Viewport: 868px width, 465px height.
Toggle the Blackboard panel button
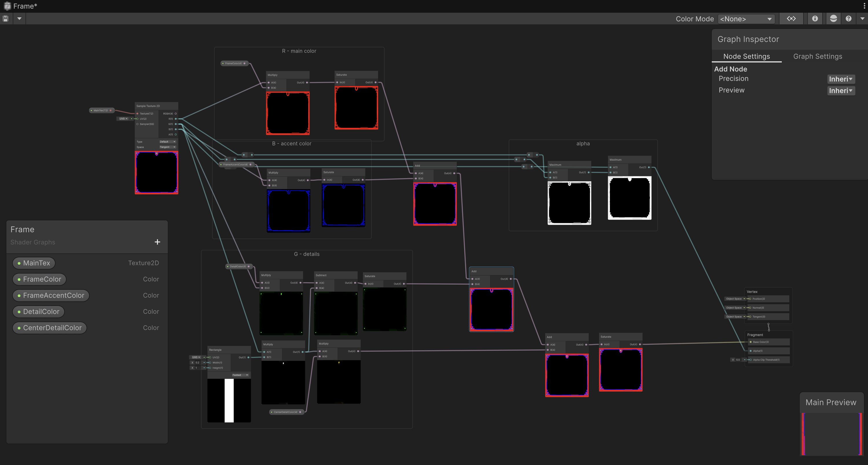click(791, 19)
